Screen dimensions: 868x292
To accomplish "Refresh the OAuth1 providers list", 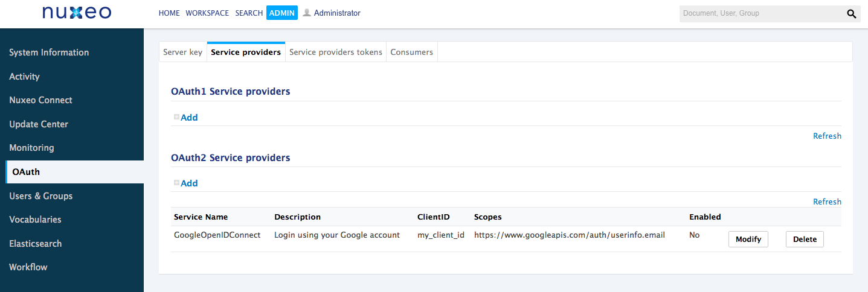I will tap(826, 136).
